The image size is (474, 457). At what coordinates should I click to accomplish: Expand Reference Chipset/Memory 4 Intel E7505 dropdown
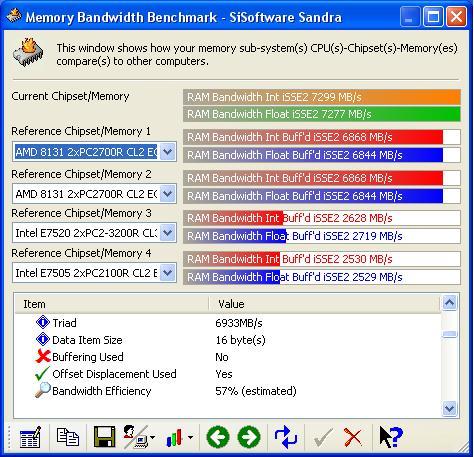click(168, 273)
